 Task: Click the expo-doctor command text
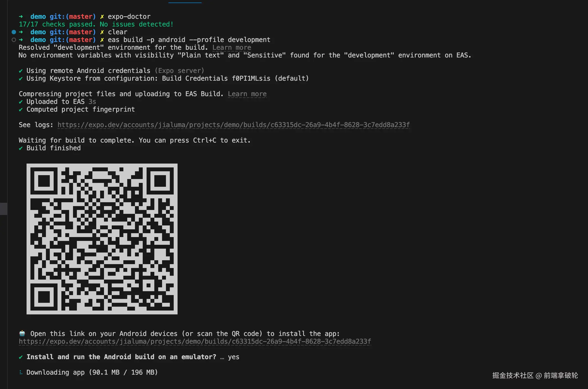tap(129, 17)
